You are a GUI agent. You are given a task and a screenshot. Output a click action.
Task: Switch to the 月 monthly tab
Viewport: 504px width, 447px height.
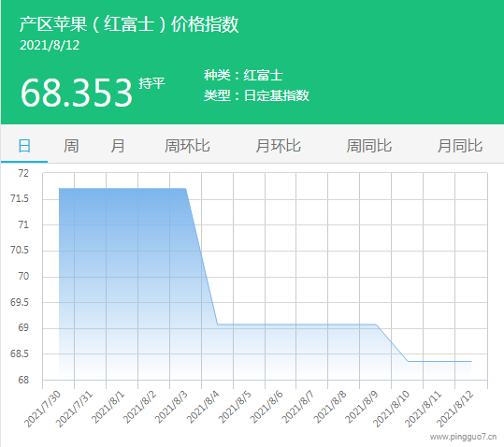tap(118, 146)
